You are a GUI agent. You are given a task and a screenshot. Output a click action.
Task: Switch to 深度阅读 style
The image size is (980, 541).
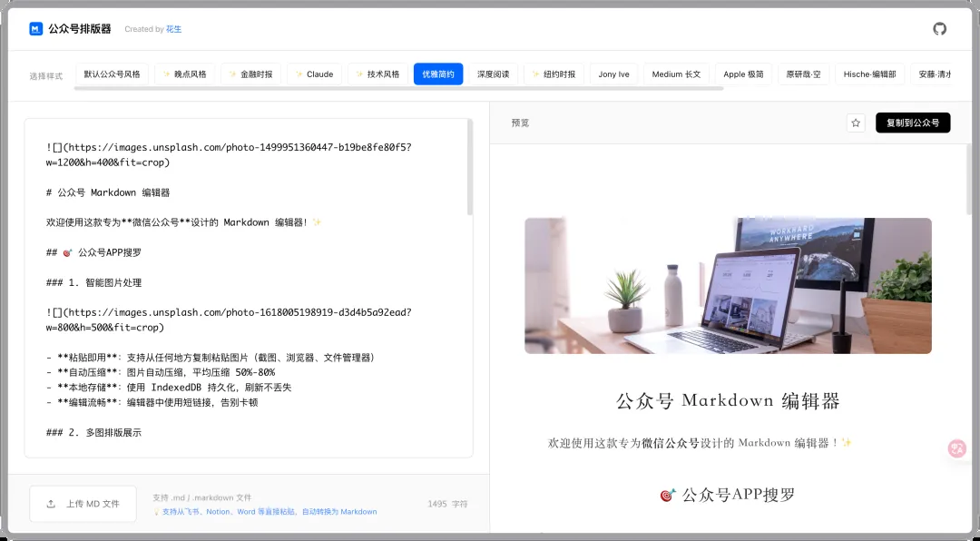click(x=493, y=74)
